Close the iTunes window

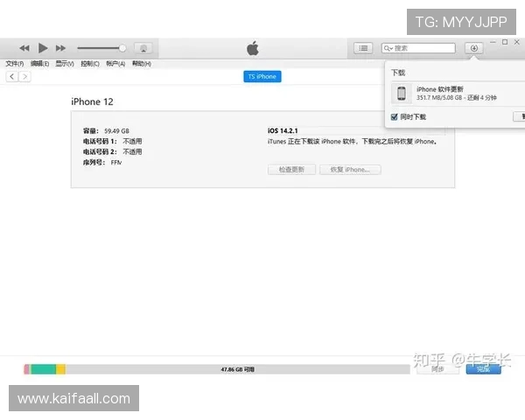(x=517, y=42)
